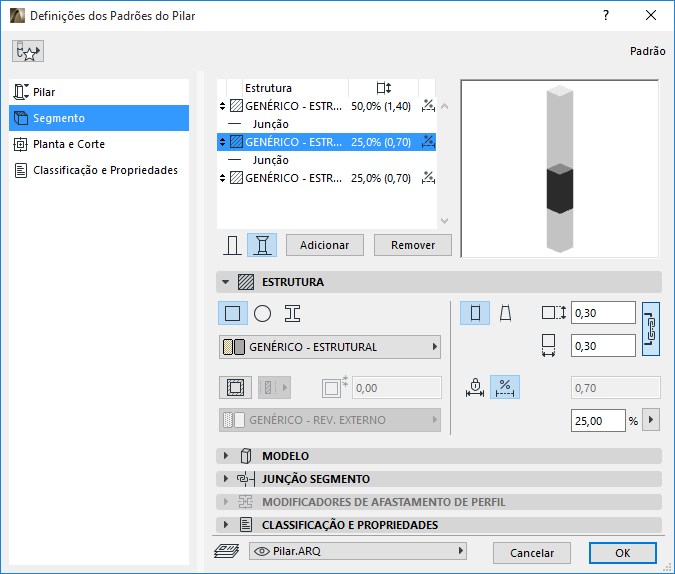Choose fixed length segment mode
Screen dimensions: 675x574
pyautogui.click(x=475, y=387)
